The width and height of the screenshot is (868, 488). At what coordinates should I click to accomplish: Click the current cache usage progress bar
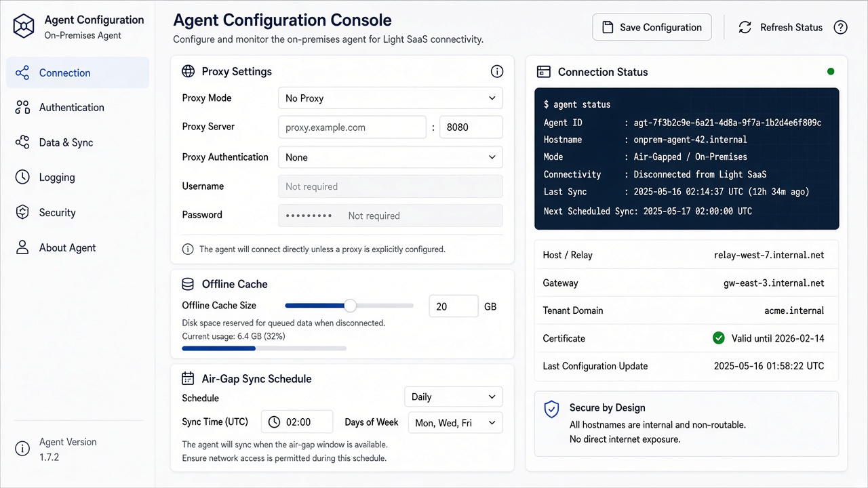(x=264, y=348)
